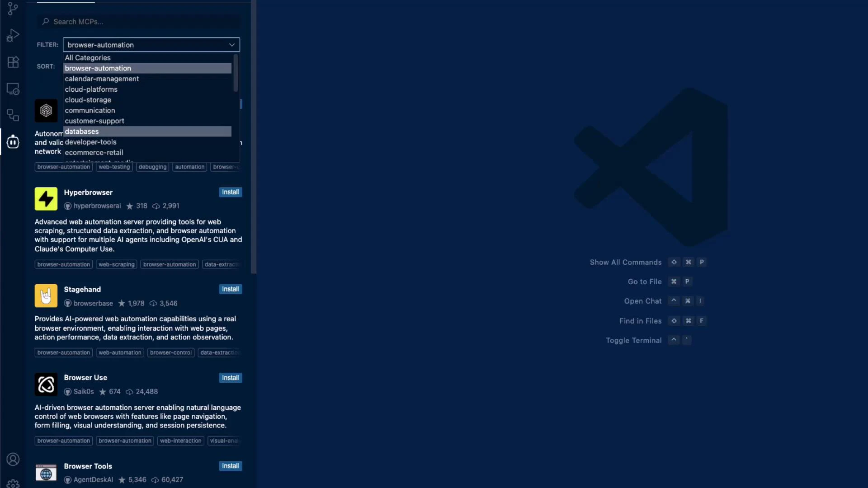Screen dimensions: 868x488
Task: Click SaikOs author name
Action: pos(84,392)
